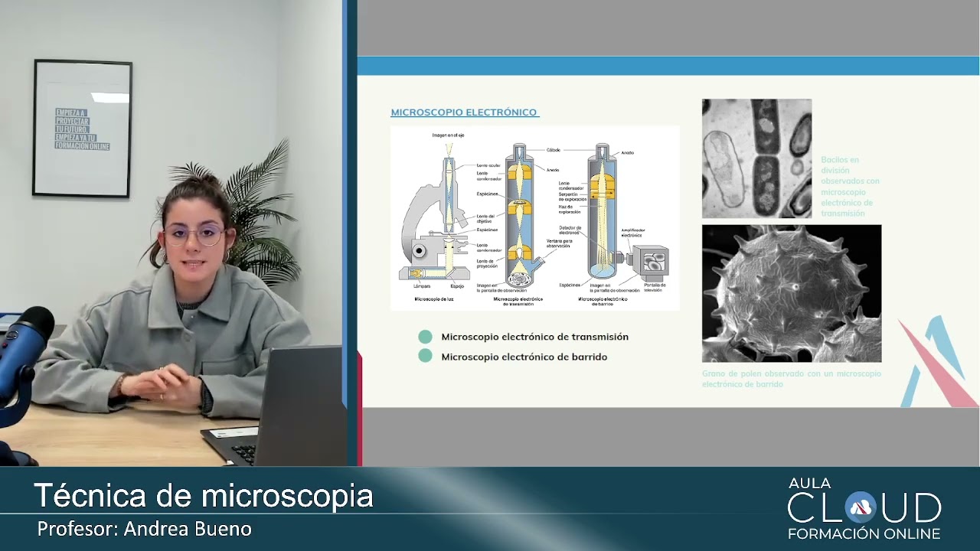Click the "Lente ocular" diagram label
Viewport: 980px width, 551px height.
pos(488,165)
